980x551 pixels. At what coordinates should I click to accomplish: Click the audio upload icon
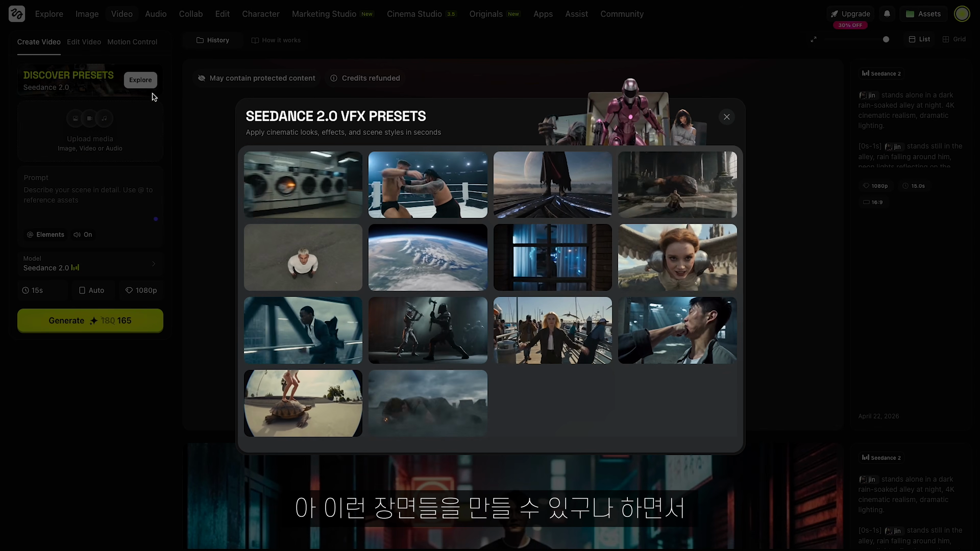click(104, 118)
